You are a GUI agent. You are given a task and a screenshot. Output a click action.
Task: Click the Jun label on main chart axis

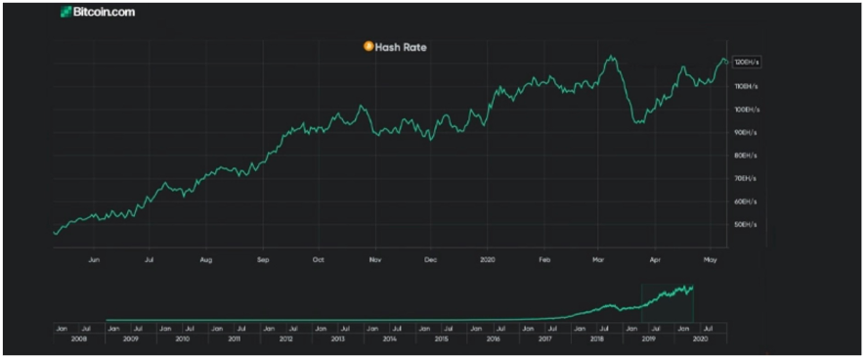coord(94,259)
